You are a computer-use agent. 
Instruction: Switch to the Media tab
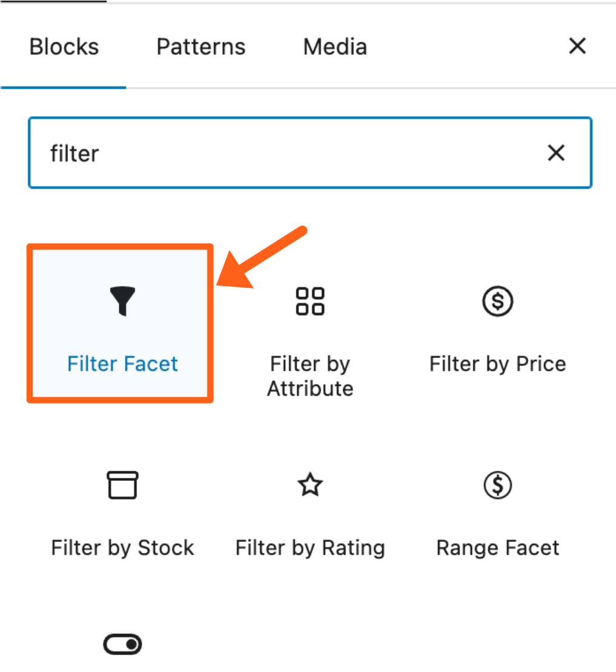click(335, 47)
